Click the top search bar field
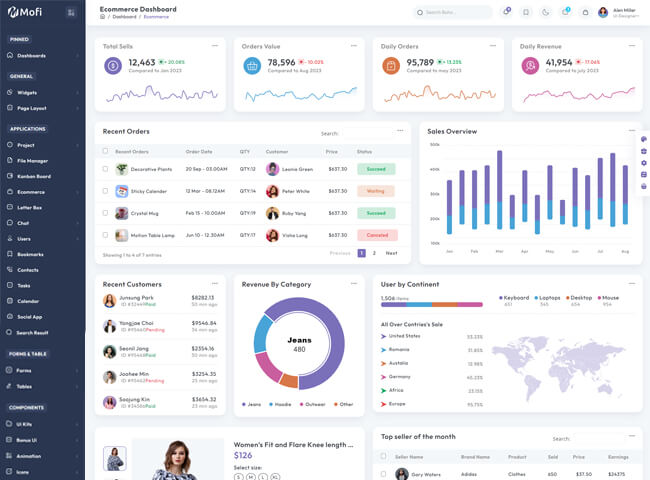 (x=453, y=12)
